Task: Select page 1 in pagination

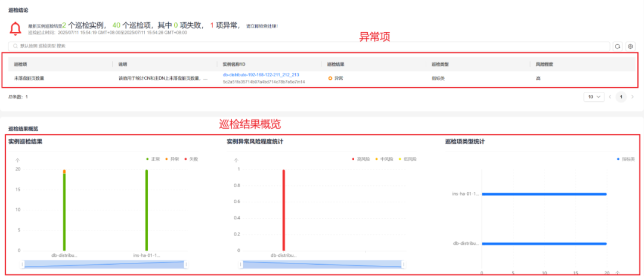Action: pyautogui.click(x=621, y=97)
